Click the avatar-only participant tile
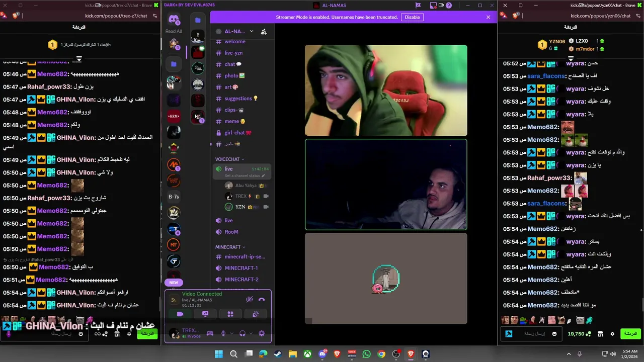This screenshot has height=362, width=644. tap(386, 279)
